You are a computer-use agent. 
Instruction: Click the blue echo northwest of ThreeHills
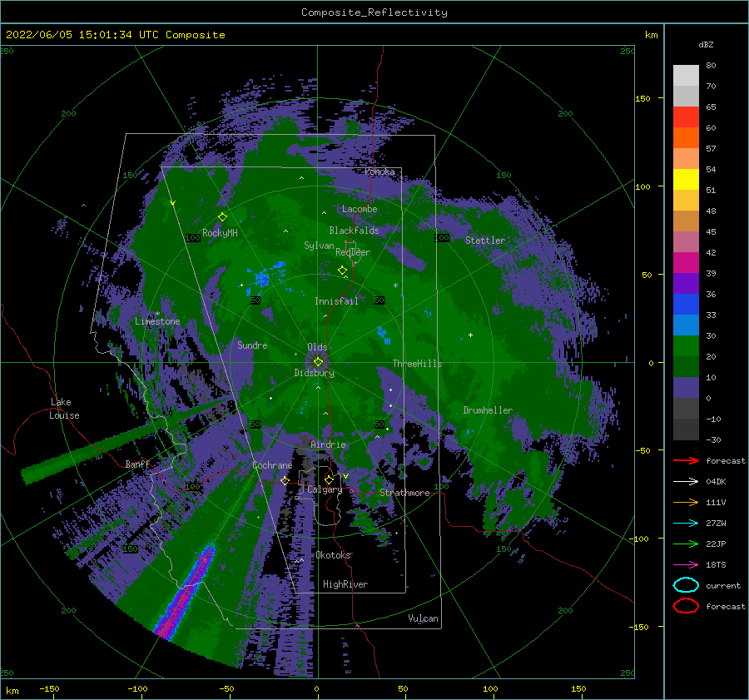(x=384, y=335)
